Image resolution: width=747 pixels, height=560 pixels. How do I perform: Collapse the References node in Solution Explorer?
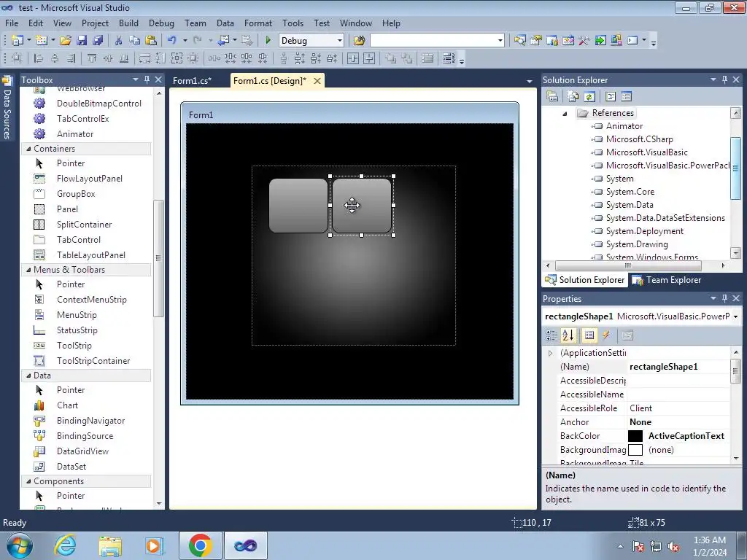click(565, 113)
